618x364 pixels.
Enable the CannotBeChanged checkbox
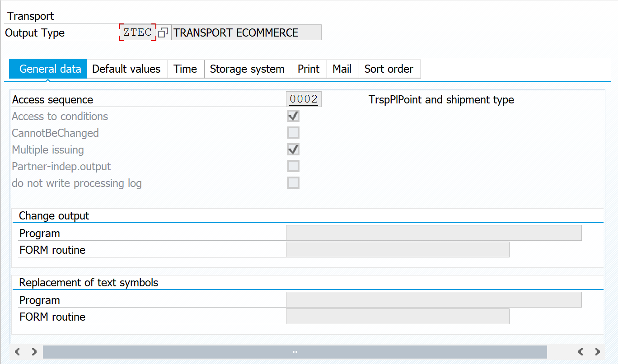click(x=293, y=133)
